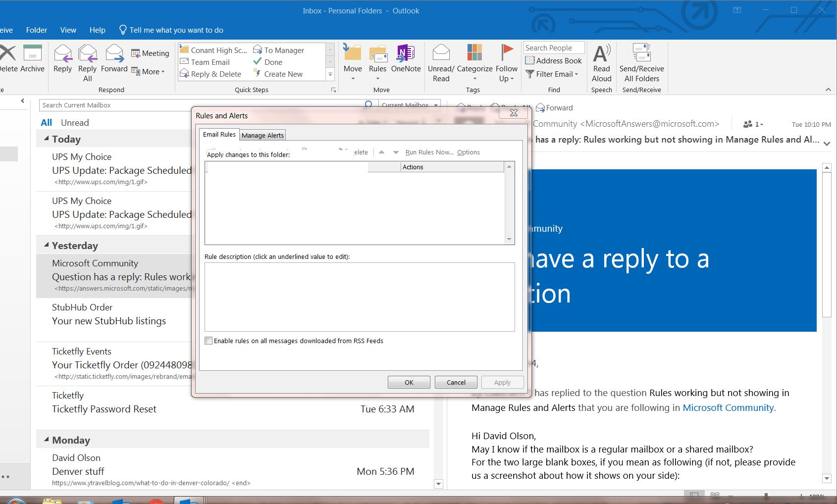This screenshot has height=504, width=837.
Task: Open the Follow Up flag menu
Action: (x=506, y=63)
